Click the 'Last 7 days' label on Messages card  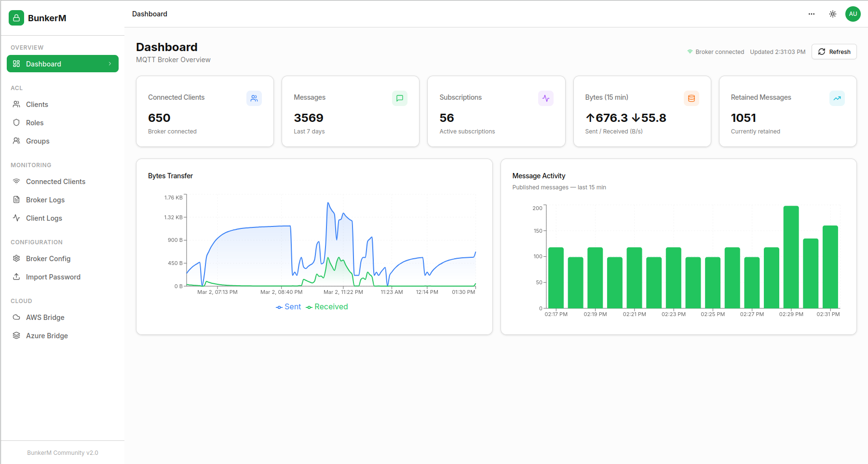tap(309, 132)
